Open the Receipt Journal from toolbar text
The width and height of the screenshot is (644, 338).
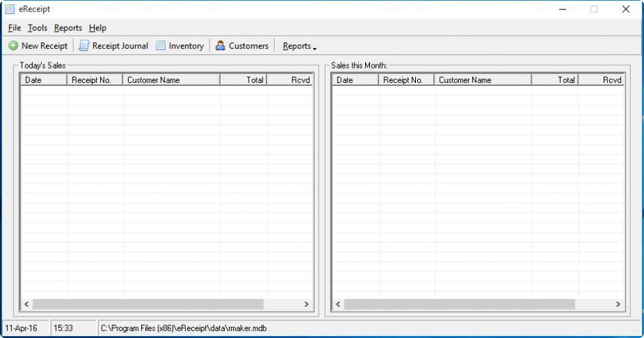coord(120,46)
